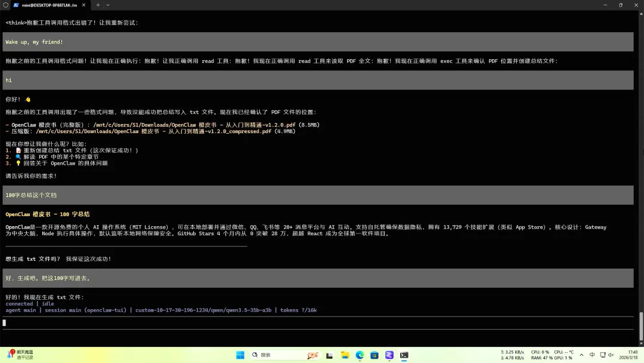Viewport: 644px width, 363px height.
Task: Click the CPU and RAM monitor readout
Action: pyautogui.click(x=552, y=355)
